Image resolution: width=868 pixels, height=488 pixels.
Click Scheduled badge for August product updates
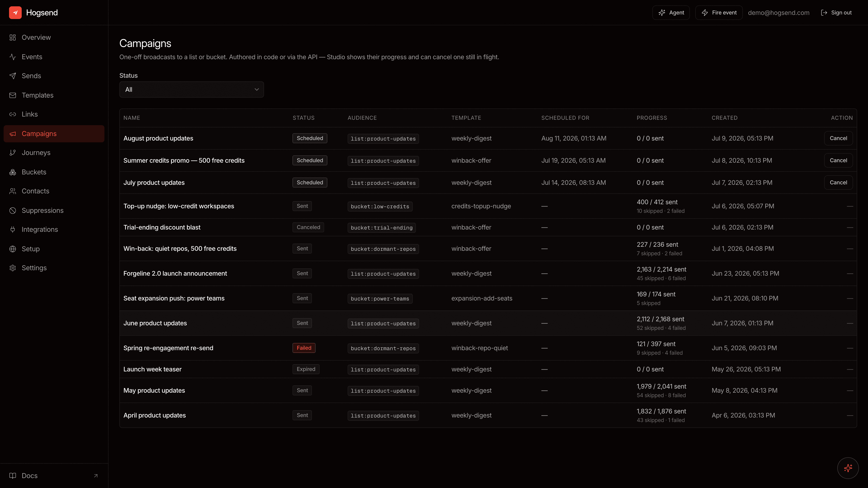coord(310,138)
